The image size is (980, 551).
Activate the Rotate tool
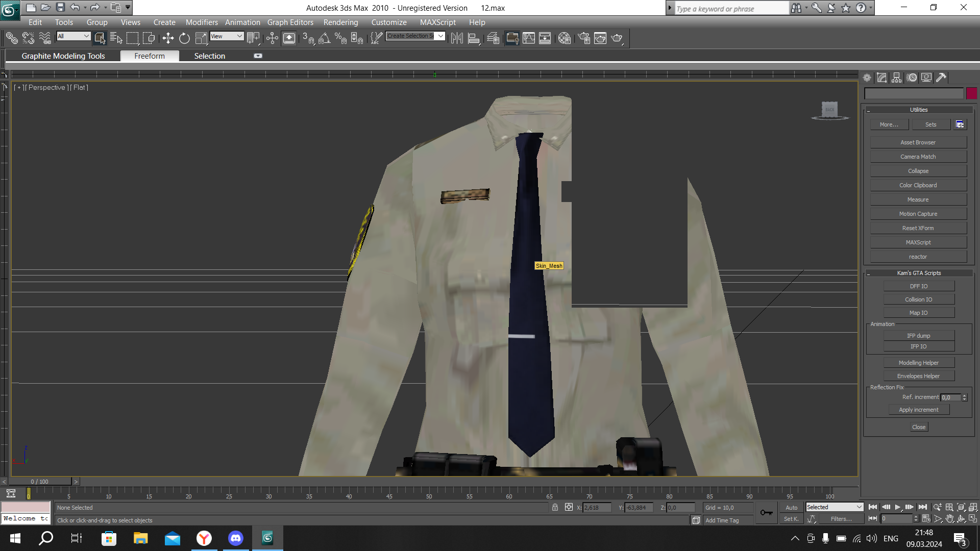pos(184,38)
